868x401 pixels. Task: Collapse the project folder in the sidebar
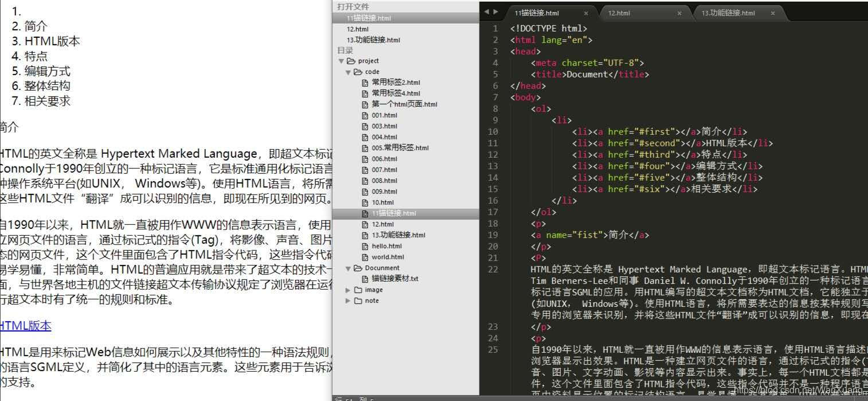[x=342, y=61]
